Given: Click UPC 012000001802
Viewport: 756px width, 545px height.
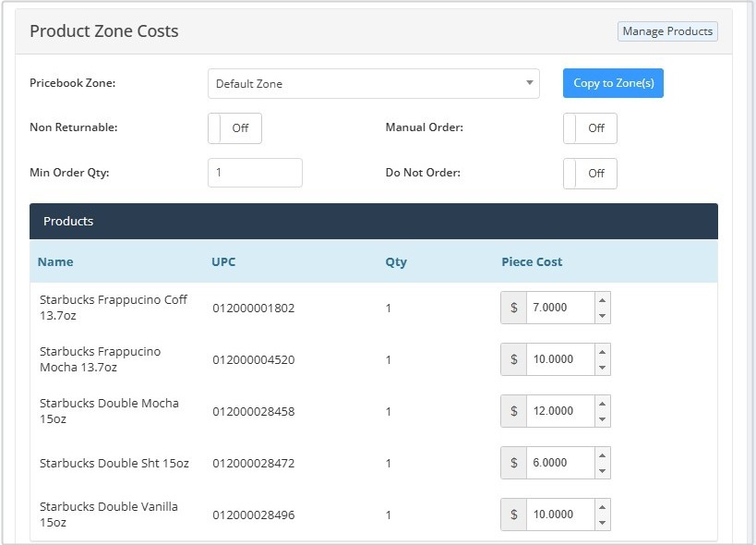Looking at the screenshot, I should [254, 309].
